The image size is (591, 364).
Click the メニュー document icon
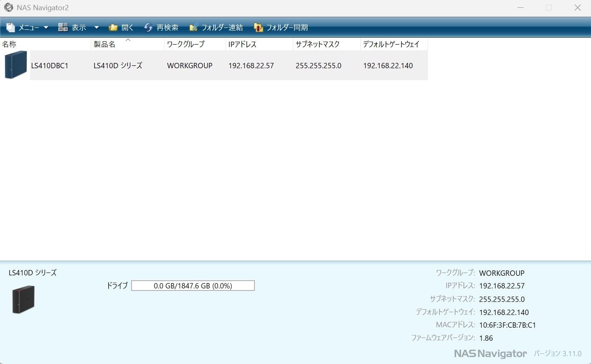[x=11, y=27]
